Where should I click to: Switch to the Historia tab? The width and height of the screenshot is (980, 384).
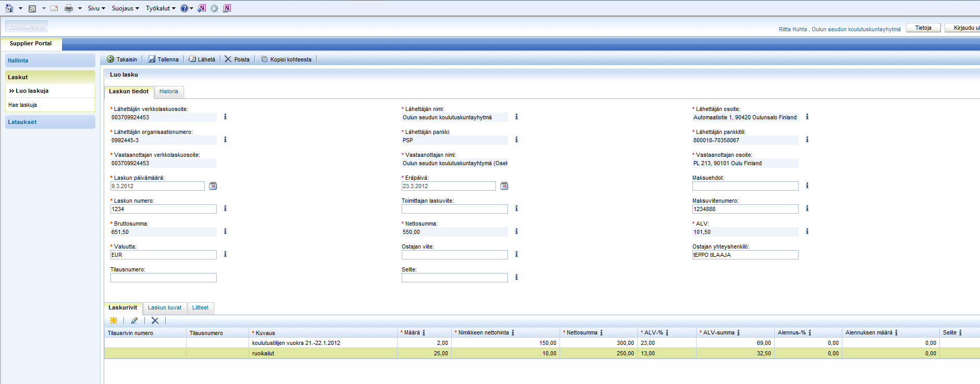(x=169, y=92)
